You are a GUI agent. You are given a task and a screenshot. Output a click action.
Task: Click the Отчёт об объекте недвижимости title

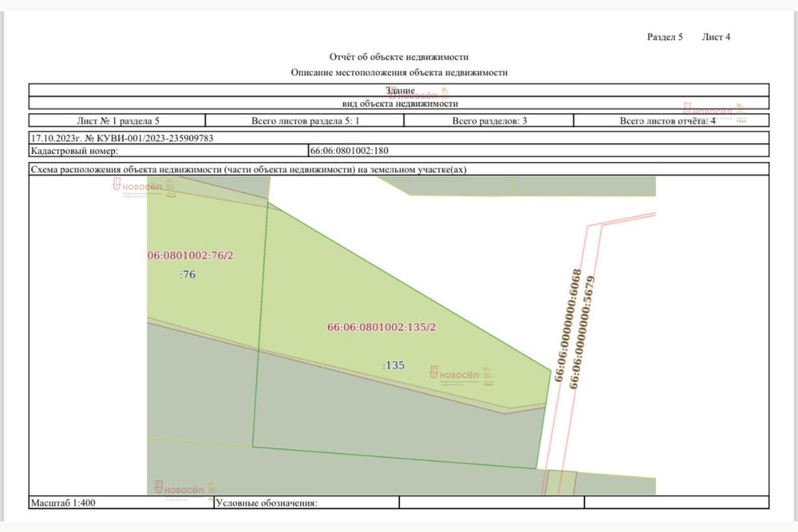click(x=399, y=57)
